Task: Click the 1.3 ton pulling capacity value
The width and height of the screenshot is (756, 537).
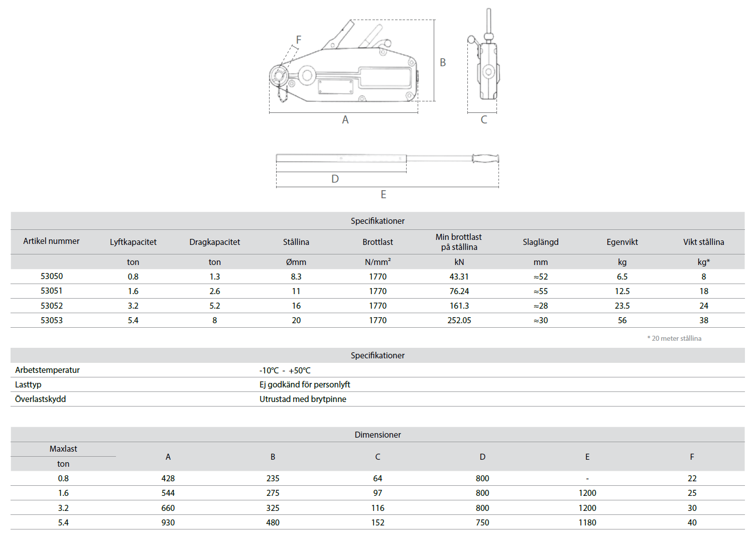Action: pos(215,277)
